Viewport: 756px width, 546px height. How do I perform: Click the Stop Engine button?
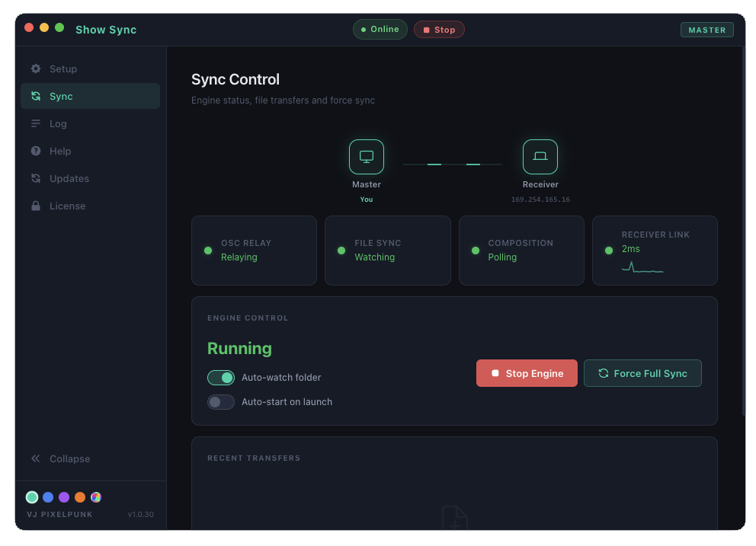pos(527,373)
